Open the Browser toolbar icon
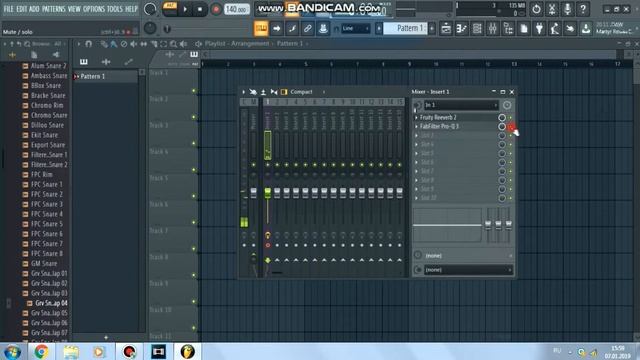The height and width of the screenshot is (360, 640). (508, 28)
